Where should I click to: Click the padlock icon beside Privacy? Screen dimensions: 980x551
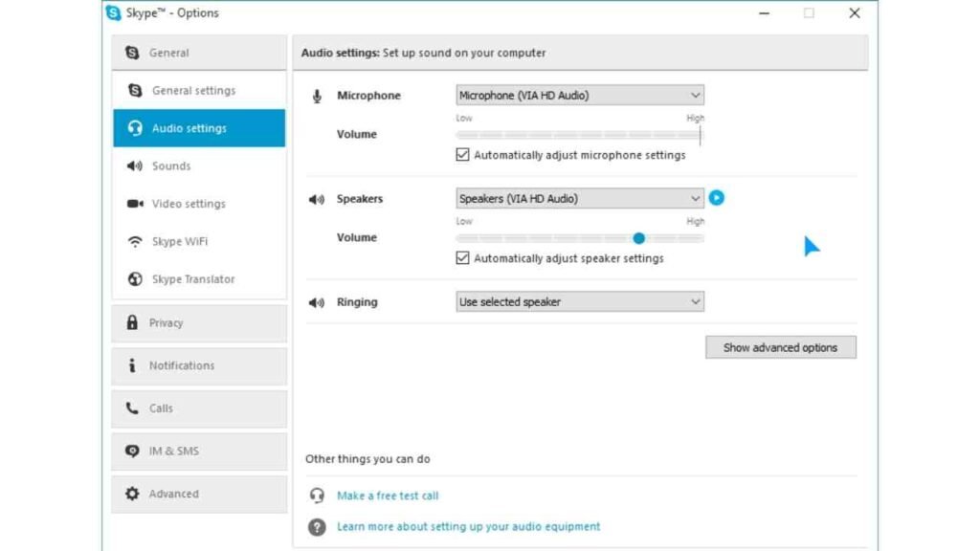(x=132, y=322)
